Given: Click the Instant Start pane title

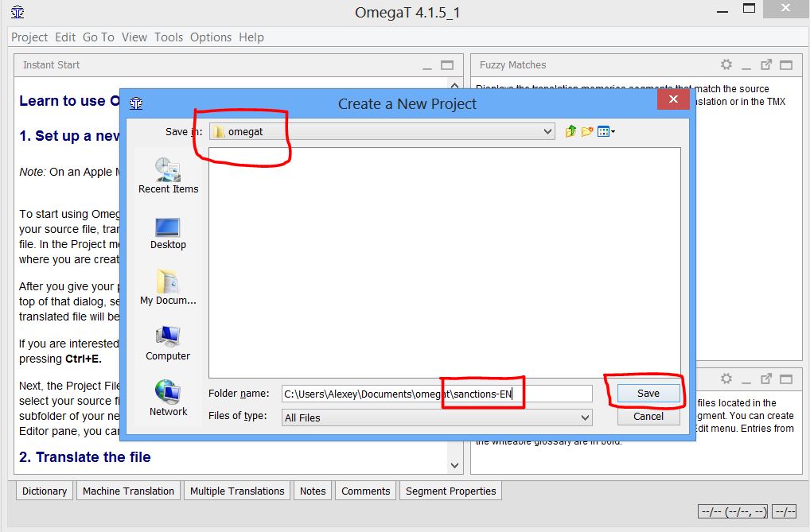Looking at the screenshot, I should tap(51, 64).
